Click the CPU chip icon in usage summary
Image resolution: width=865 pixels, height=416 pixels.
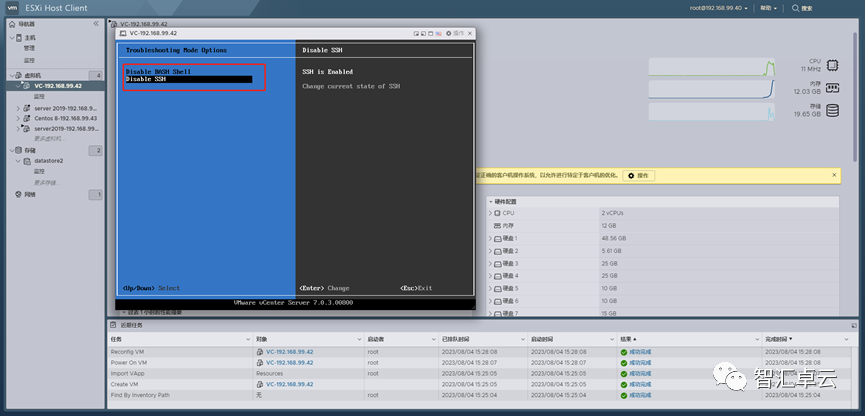tap(832, 66)
